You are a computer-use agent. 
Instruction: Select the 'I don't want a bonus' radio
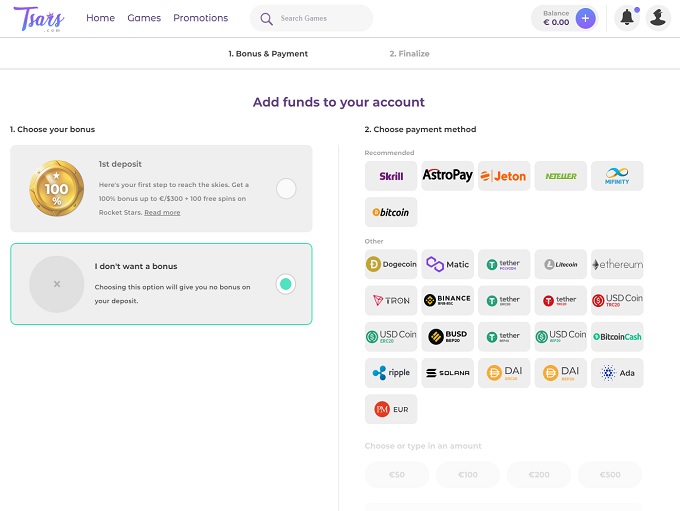pyautogui.click(x=286, y=284)
